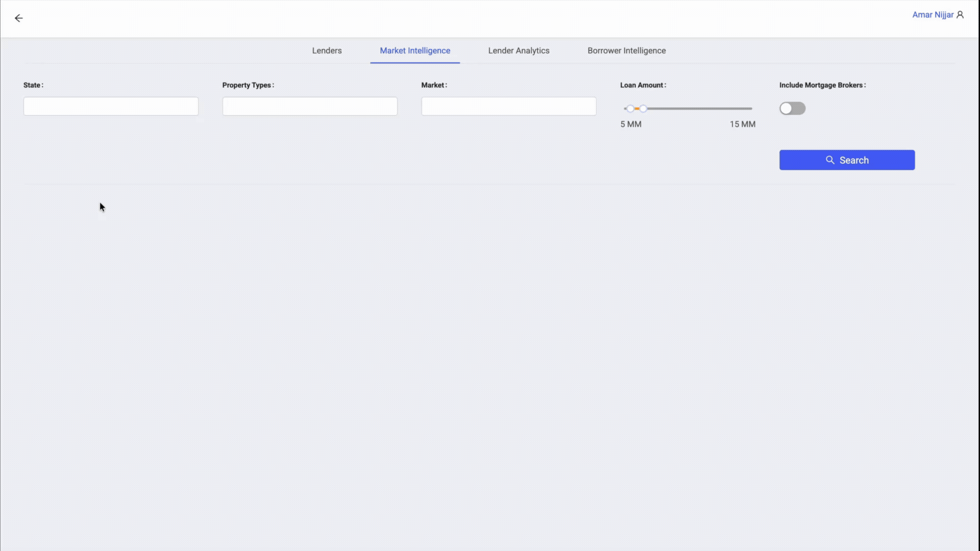
Task: Click the right Loan Amount slider handle
Action: [645, 109]
